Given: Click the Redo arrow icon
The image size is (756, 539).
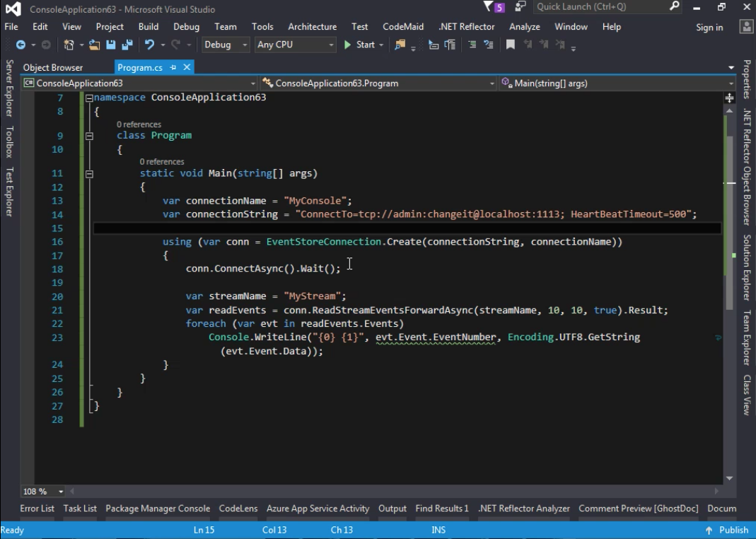Looking at the screenshot, I should (175, 45).
